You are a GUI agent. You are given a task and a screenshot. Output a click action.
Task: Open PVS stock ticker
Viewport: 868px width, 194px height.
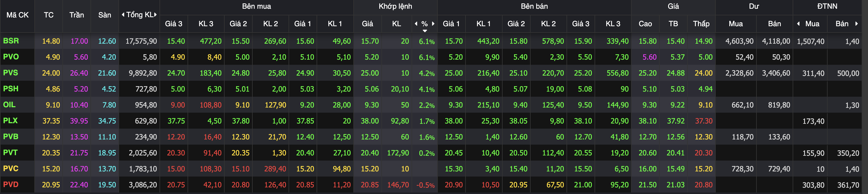click(x=11, y=73)
